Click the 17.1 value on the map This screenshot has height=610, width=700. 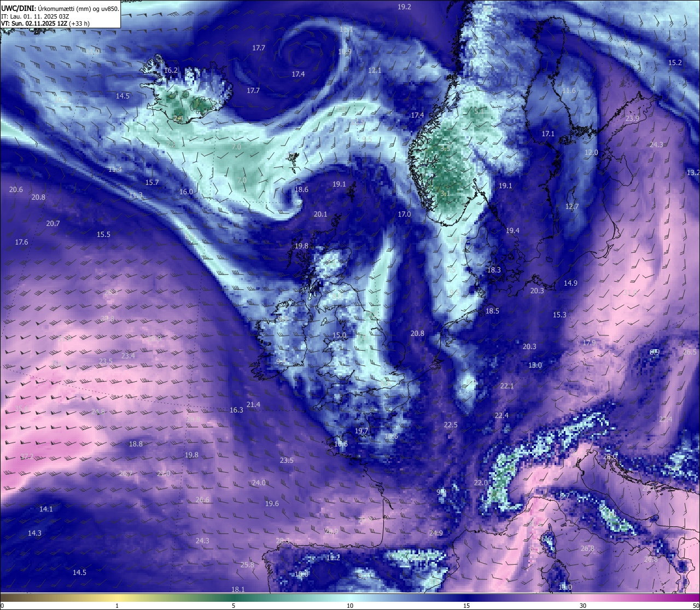(548, 133)
